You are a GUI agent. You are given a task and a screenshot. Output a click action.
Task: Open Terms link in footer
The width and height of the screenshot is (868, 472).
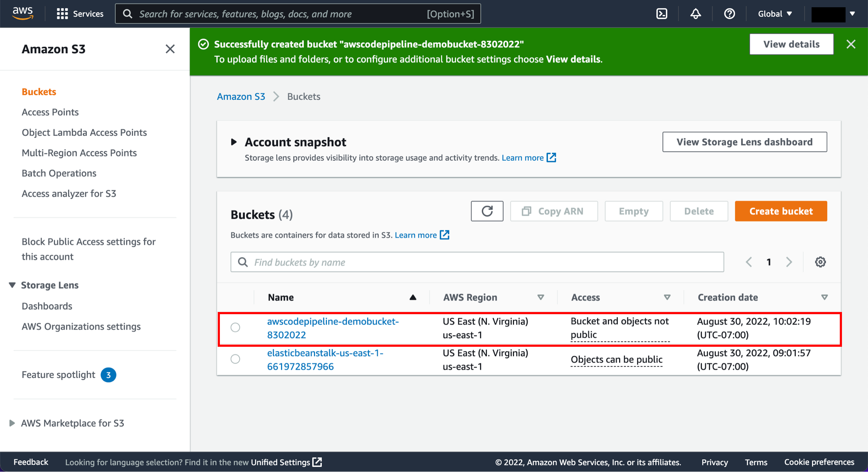[x=756, y=462]
